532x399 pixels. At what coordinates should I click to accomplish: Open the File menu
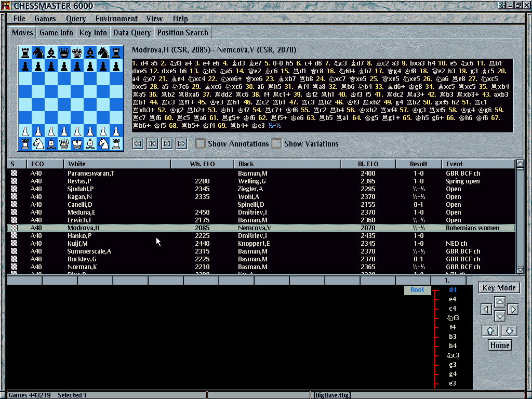pos(19,19)
